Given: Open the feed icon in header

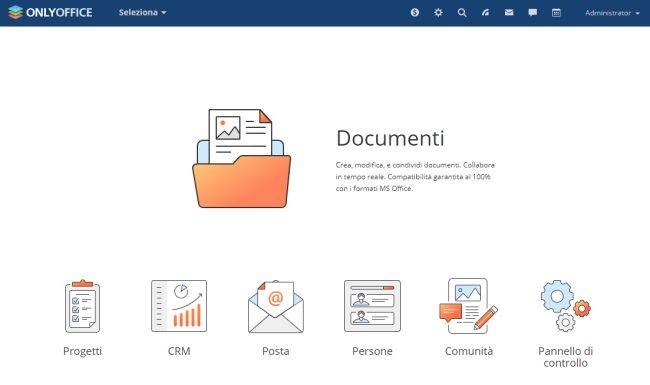Looking at the screenshot, I should pyautogui.click(x=485, y=13).
